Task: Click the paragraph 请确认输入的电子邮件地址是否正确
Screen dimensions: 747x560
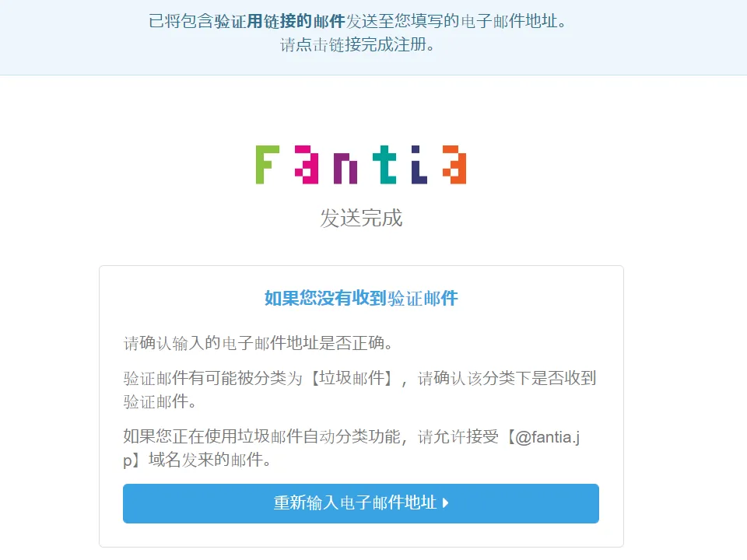Action: click(x=258, y=343)
